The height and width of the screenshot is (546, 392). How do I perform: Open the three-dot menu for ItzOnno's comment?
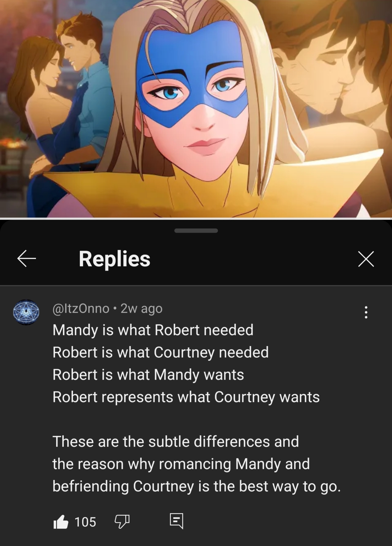pos(366,312)
